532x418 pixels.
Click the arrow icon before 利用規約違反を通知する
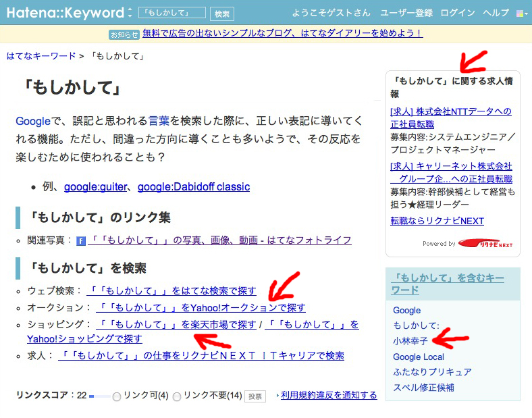[x=276, y=396]
